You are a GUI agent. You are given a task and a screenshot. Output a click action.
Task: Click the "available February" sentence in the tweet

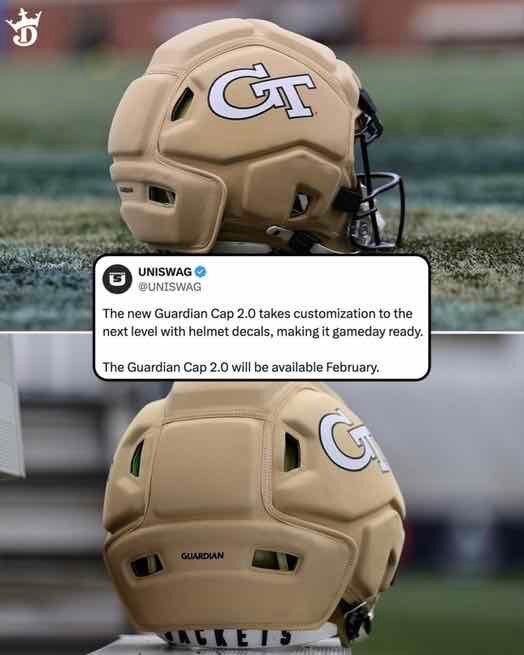(241, 367)
